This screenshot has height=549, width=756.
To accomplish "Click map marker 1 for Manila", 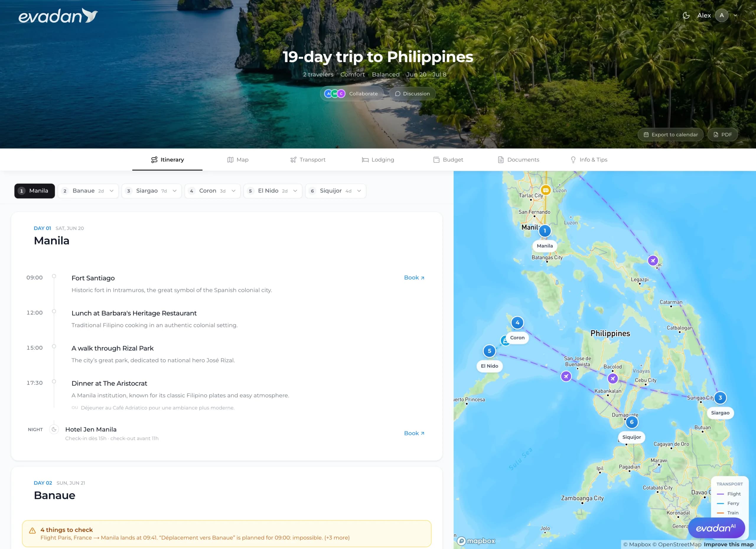I will [545, 231].
